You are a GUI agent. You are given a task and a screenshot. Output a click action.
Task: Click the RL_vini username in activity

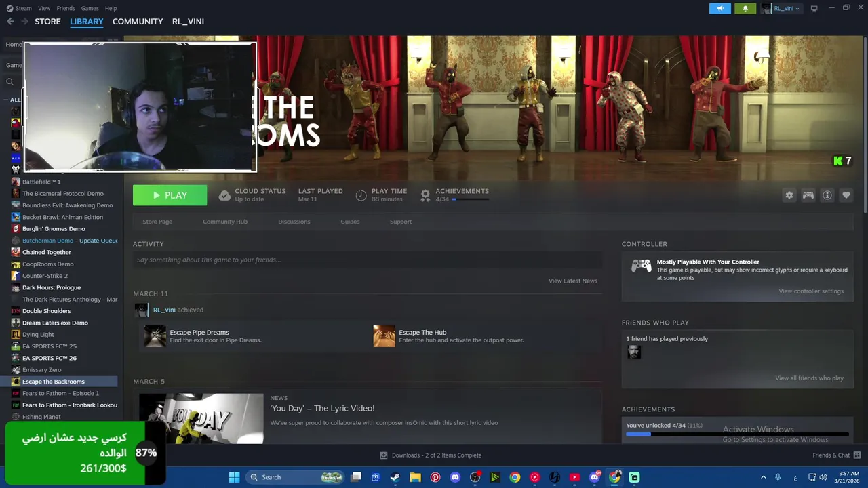coord(164,310)
